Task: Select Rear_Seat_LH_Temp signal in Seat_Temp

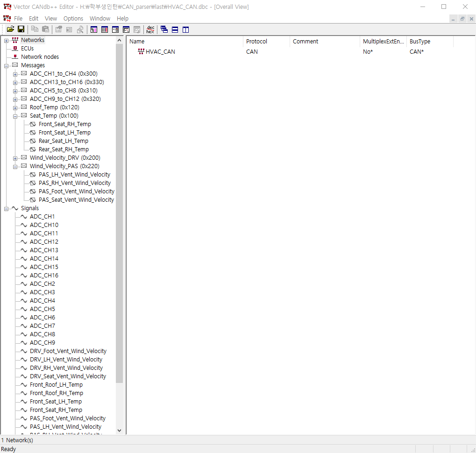Action: (x=64, y=141)
